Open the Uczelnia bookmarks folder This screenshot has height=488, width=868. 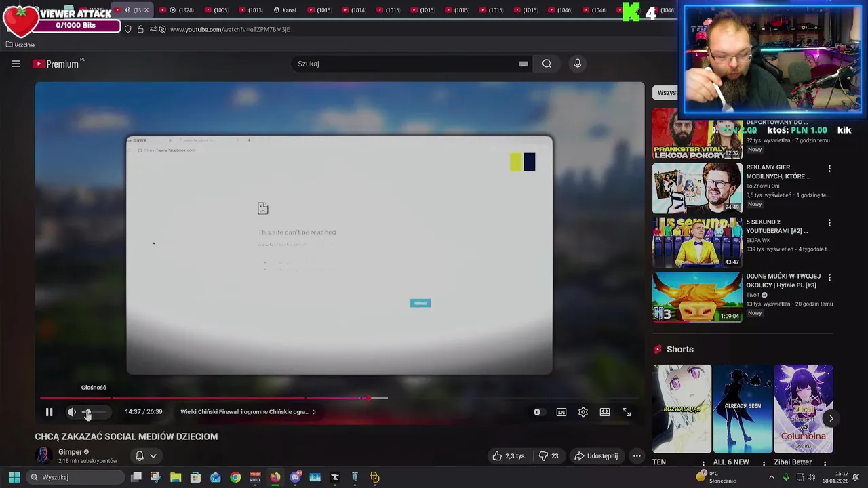point(20,45)
